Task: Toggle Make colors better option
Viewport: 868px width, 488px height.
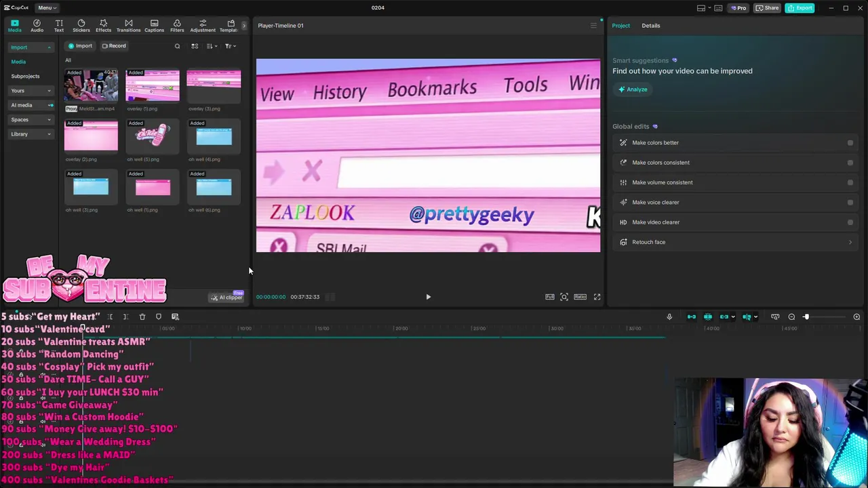Action: click(850, 143)
